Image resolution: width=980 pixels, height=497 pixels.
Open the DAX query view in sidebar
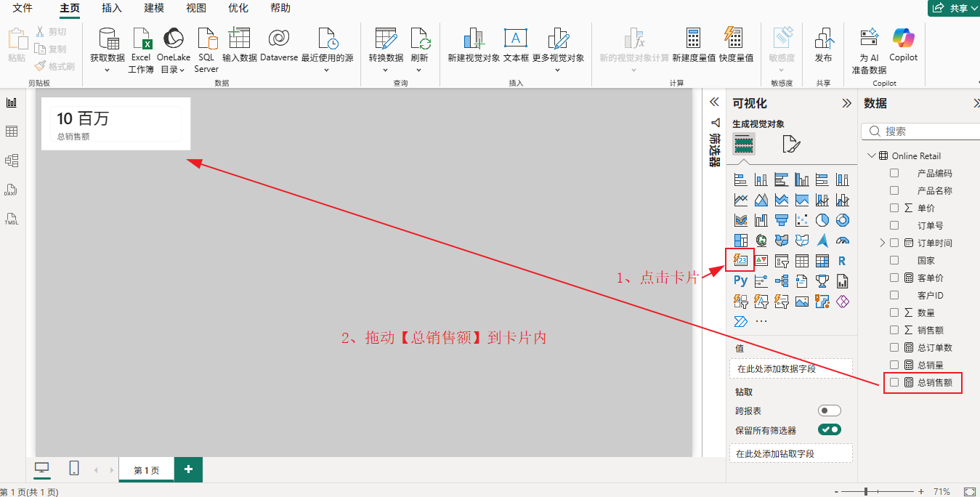pyautogui.click(x=11, y=190)
